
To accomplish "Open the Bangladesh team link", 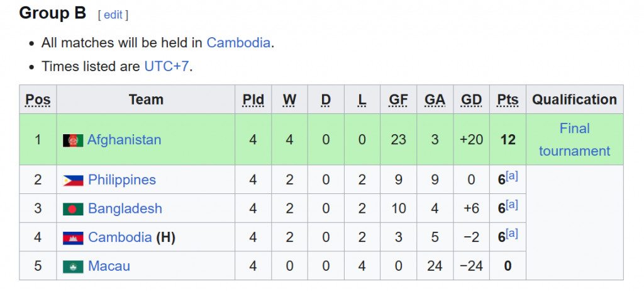I will [125, 208].
